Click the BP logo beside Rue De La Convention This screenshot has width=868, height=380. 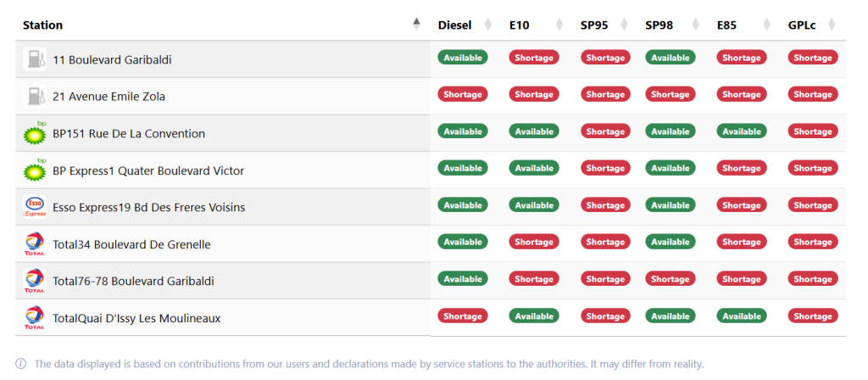(35, 133)
